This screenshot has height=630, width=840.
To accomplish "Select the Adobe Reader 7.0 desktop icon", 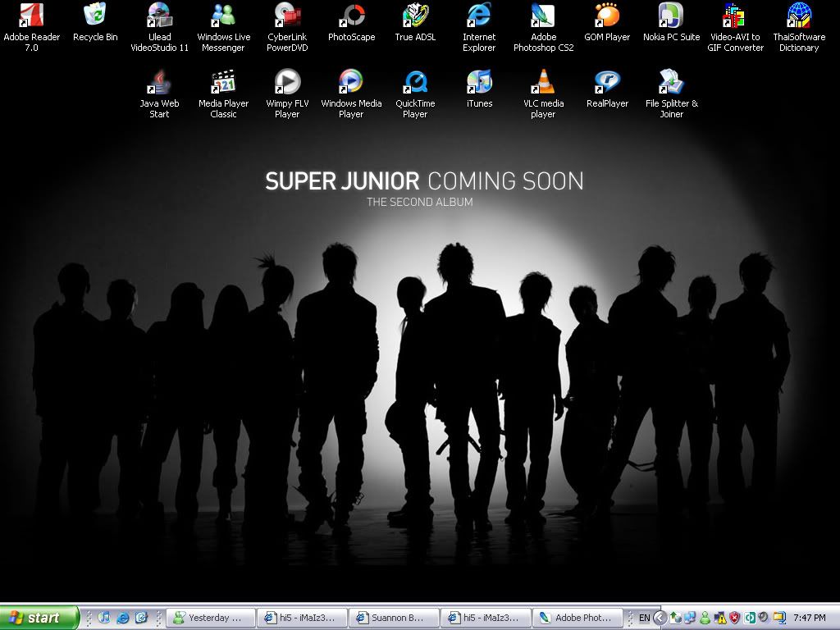I will 32,27.
